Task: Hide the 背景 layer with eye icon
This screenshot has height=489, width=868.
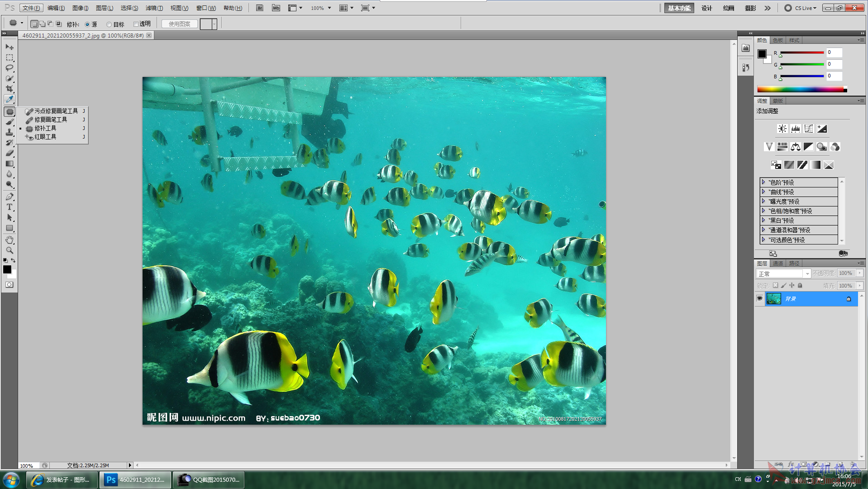Action: coord(759,298)
